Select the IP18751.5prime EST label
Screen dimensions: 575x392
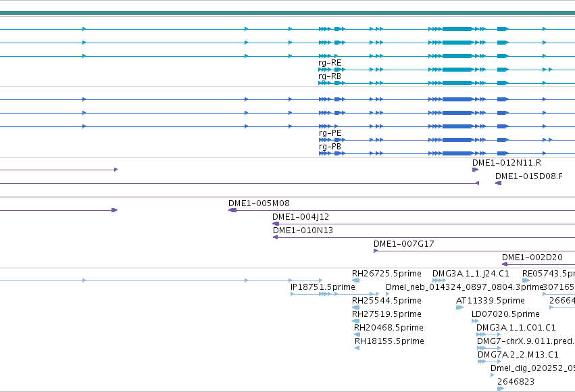[323, 287]
